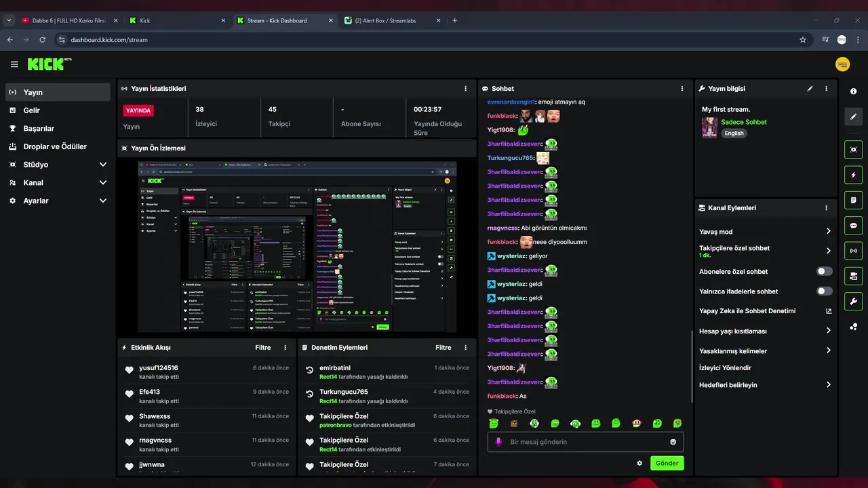Screen dimensions: 868x488
Task: Expand Kanal section in left sidebar
Action: tap(103, 183)
